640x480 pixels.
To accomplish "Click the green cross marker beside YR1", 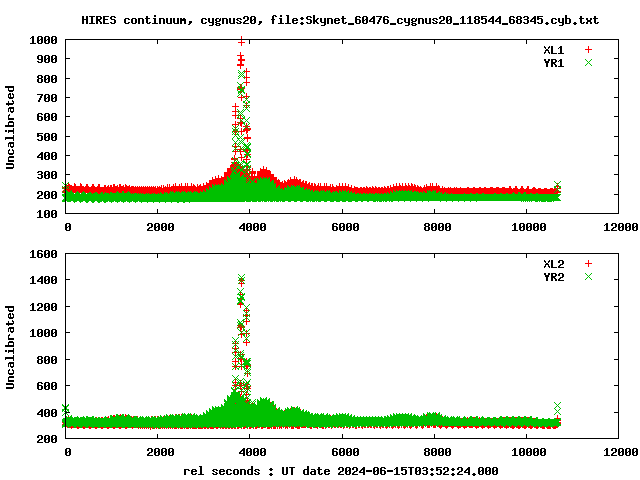I will [x=588, y=63].
